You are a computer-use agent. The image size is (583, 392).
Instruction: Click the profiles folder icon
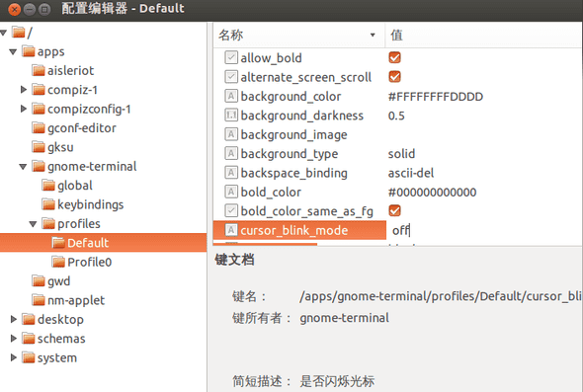coord(48,224)
